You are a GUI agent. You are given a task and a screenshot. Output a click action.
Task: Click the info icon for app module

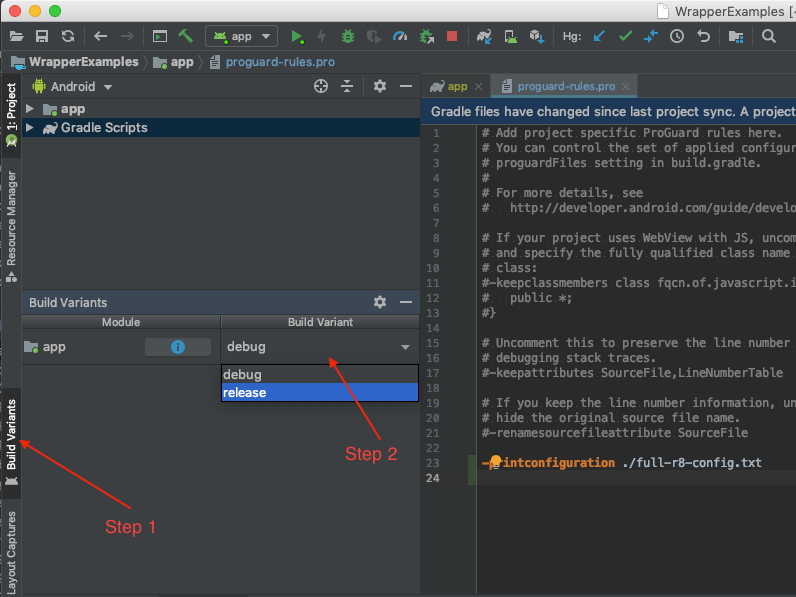(x=178, y=347)
